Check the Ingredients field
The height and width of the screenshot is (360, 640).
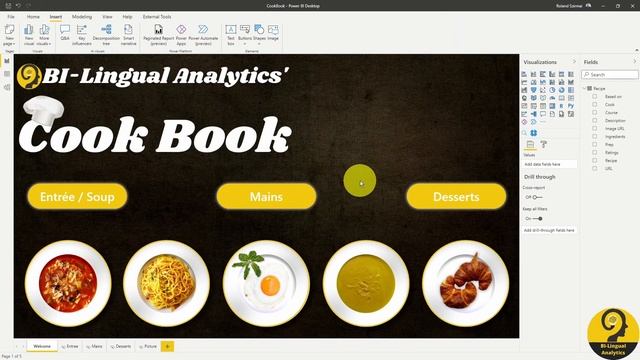point(595,136)
